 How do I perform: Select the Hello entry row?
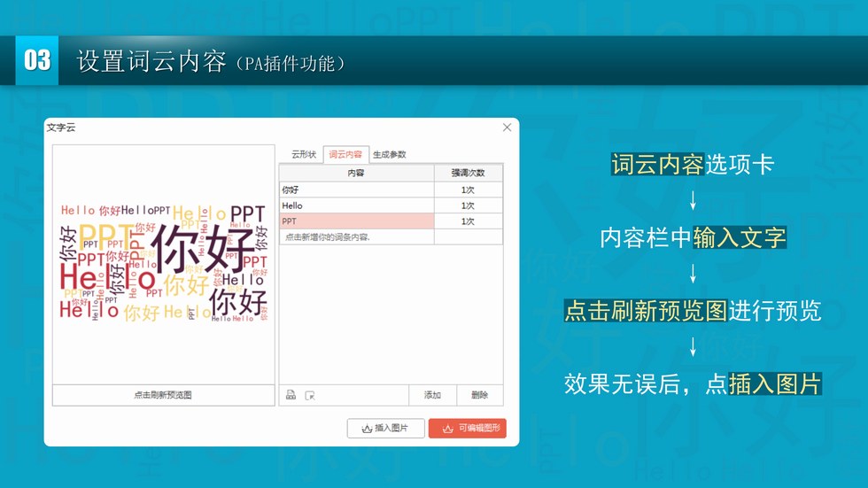point(356,205)
